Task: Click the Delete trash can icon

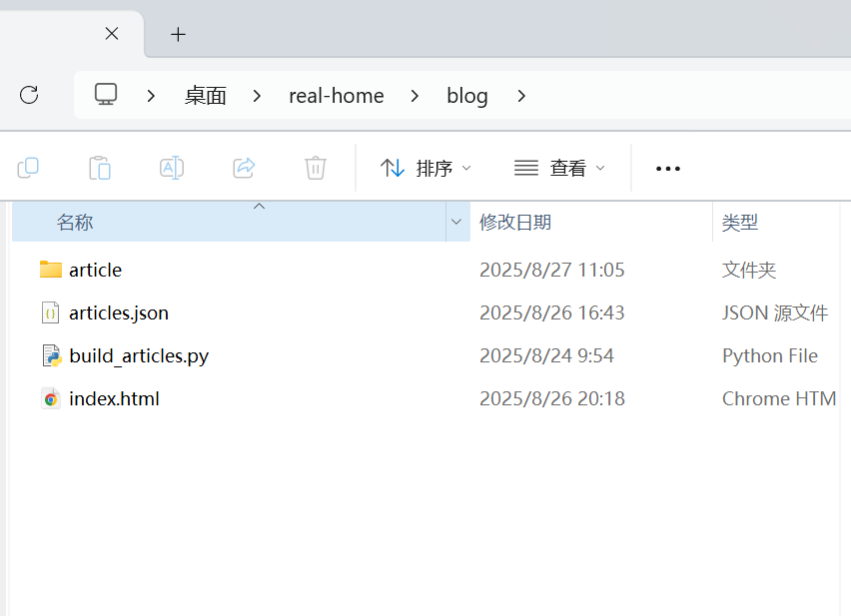Action: [316, 168]
